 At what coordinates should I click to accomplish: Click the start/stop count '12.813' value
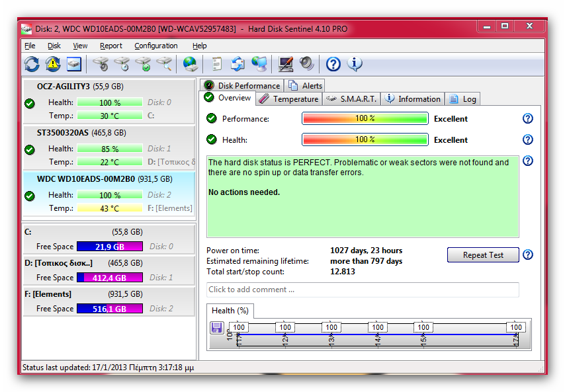343,272
